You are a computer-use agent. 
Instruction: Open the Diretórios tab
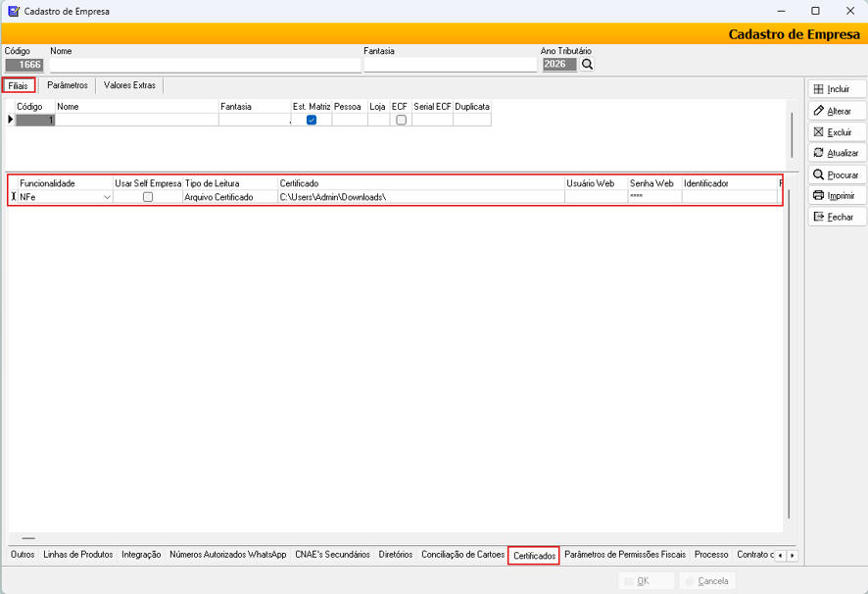(396, 555)
